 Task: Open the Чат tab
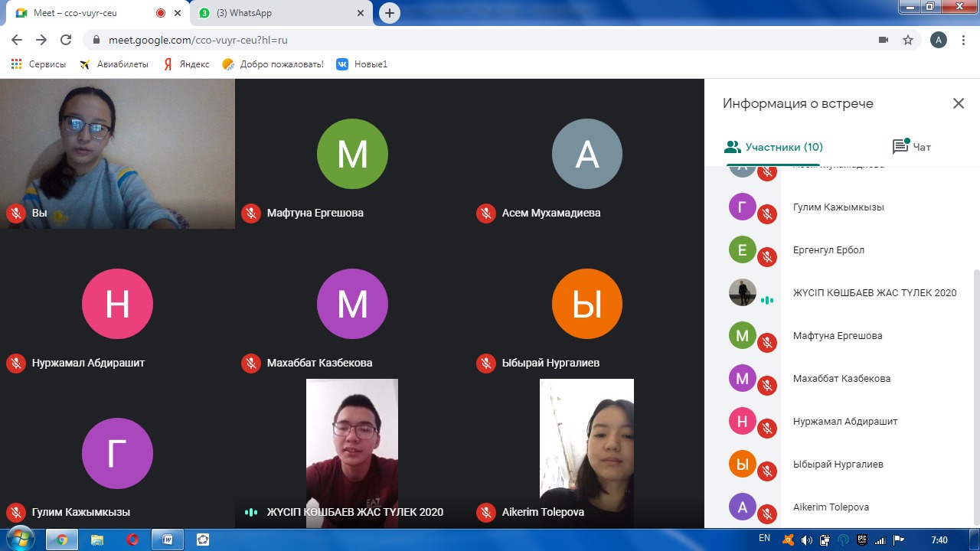[x=912, y=147]
